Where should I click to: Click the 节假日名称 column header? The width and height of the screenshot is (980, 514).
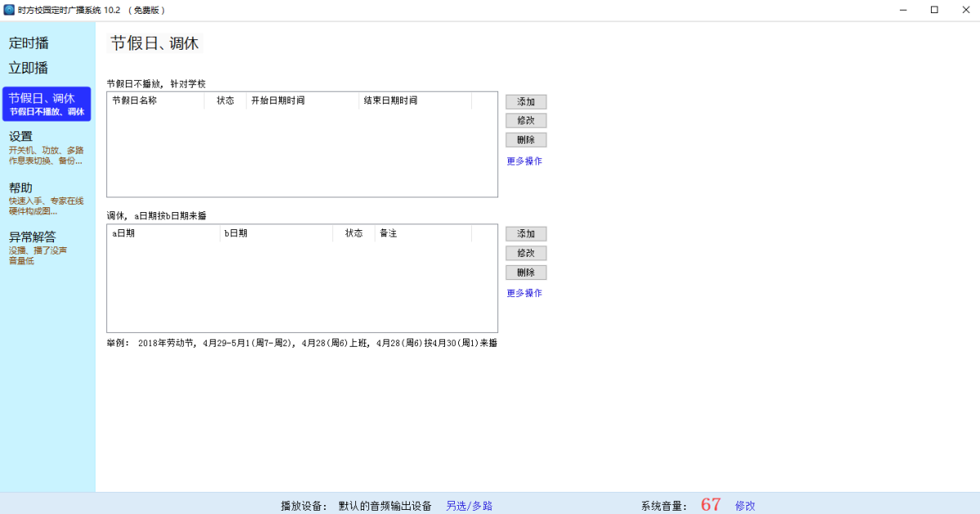135,100
